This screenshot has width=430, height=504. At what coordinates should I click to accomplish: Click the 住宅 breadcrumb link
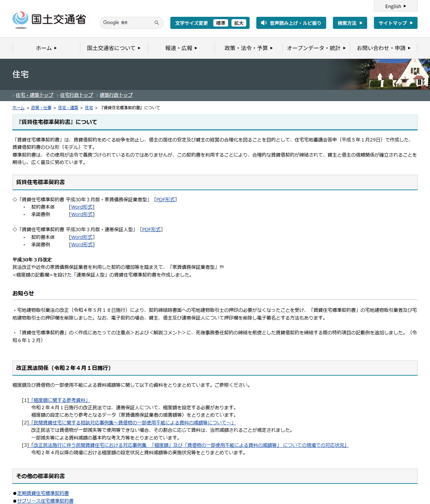(89, 108)
